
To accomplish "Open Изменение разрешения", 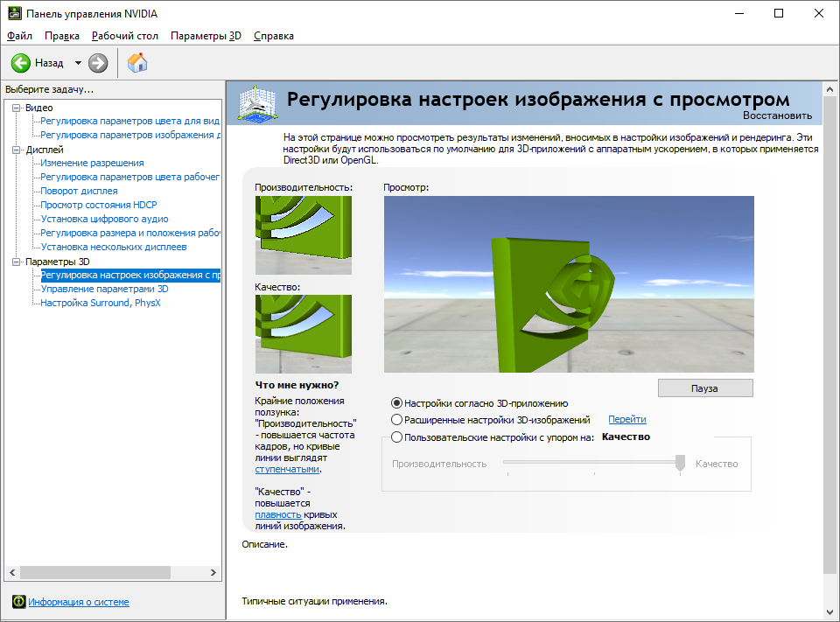I will (92, 163).
